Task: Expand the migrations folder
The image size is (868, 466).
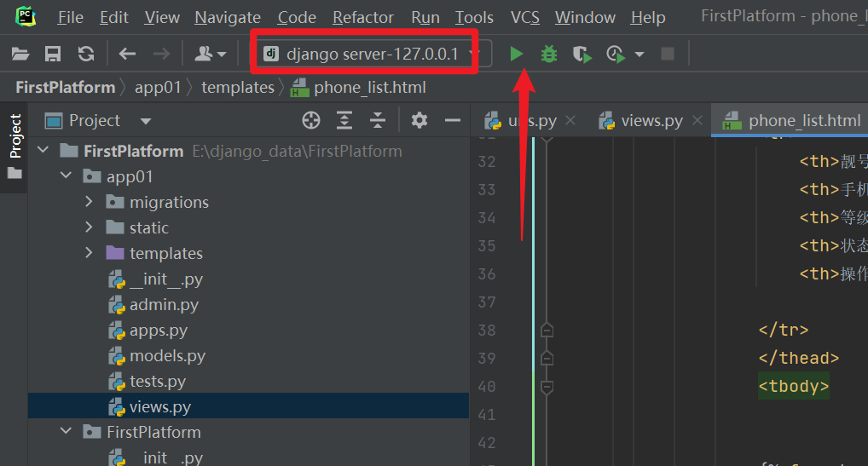Action: [x=89, y=202]
